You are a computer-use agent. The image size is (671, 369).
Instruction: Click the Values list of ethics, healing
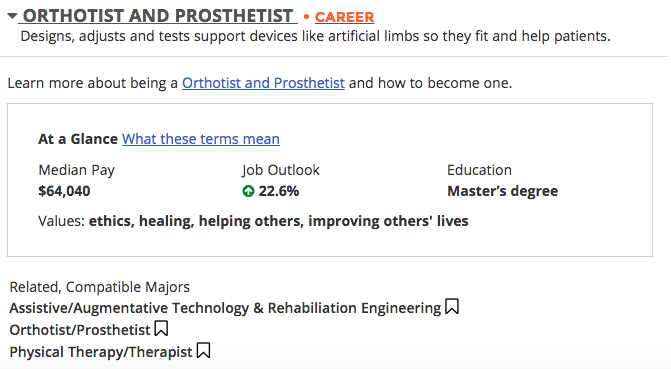pos(279,221)
